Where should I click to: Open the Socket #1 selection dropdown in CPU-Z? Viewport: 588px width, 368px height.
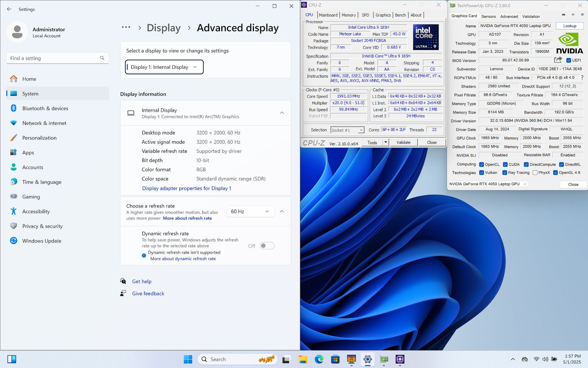(x=347, y=130)
